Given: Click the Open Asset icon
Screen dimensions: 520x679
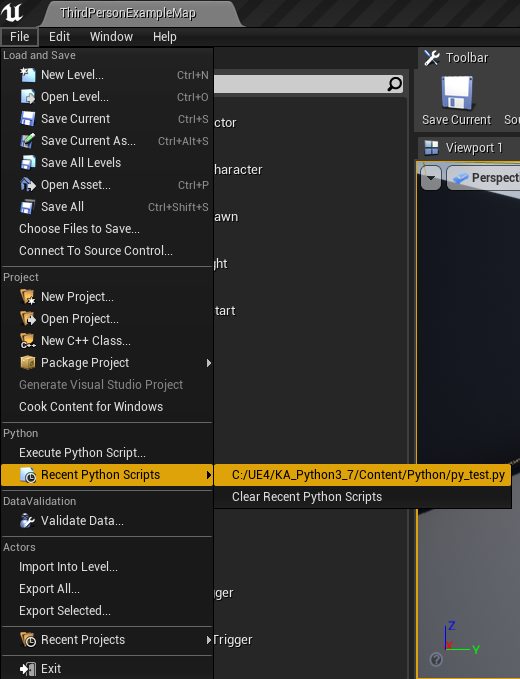Looking at the screenshot, I should click(x=28, y=185).
